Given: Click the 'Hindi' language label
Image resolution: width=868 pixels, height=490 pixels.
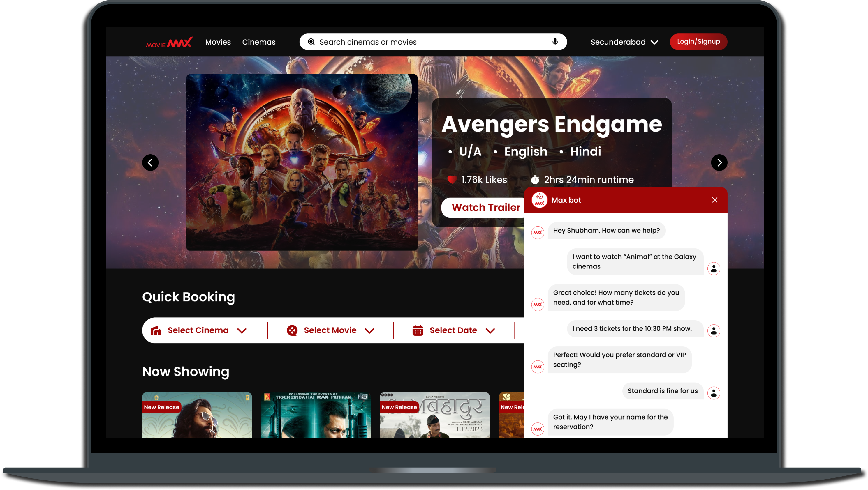Looking at the screenshot, I should [586, 152].
